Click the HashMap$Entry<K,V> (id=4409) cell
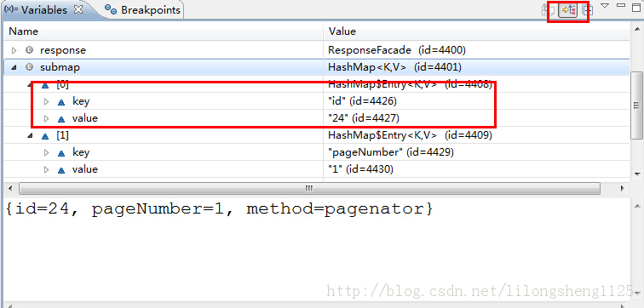Screen dimensions: 644x308 click(410, 135)
